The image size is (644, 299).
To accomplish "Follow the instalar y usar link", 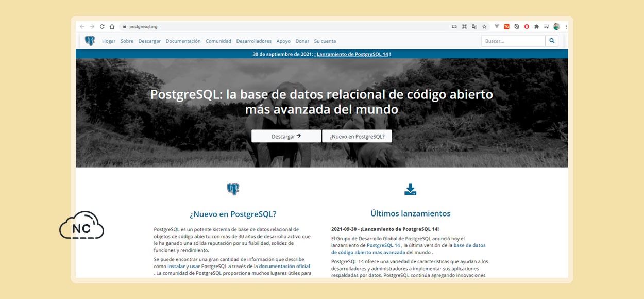I will 184,266.
